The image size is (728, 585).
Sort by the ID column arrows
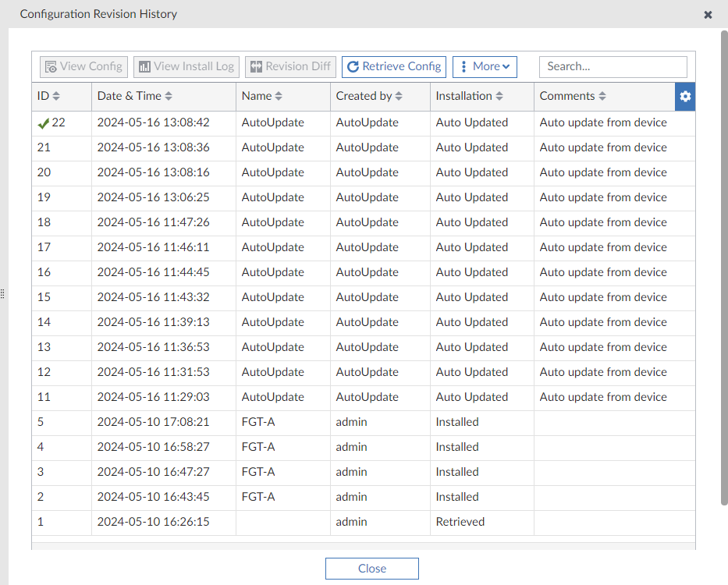point(56,97)
